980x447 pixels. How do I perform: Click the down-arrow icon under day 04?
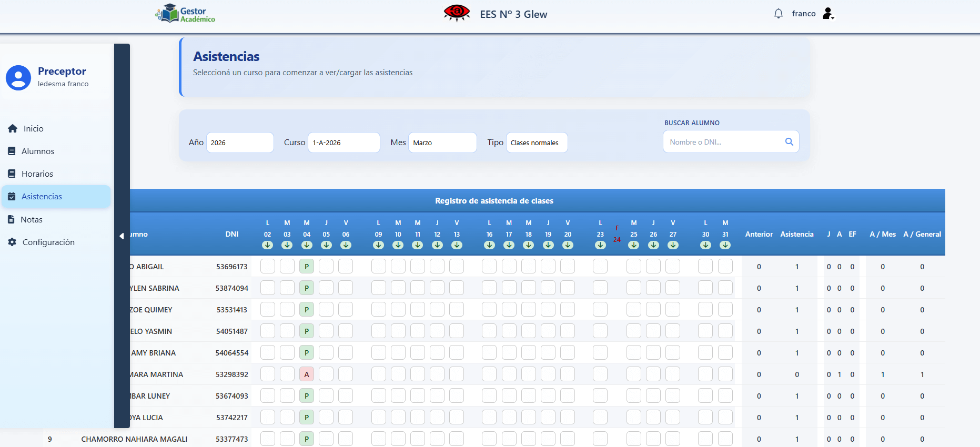307,245
